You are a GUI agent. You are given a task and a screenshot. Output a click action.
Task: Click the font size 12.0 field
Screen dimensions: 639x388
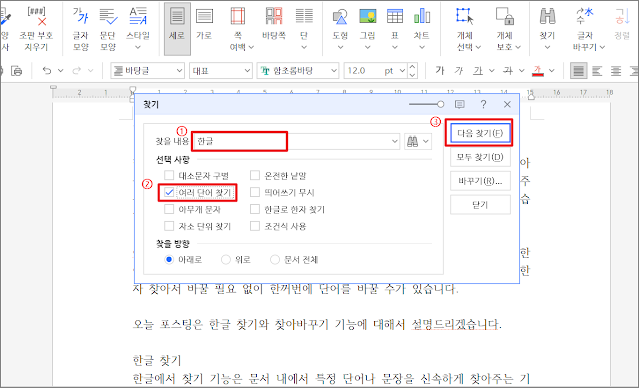[x=363, y=71]
